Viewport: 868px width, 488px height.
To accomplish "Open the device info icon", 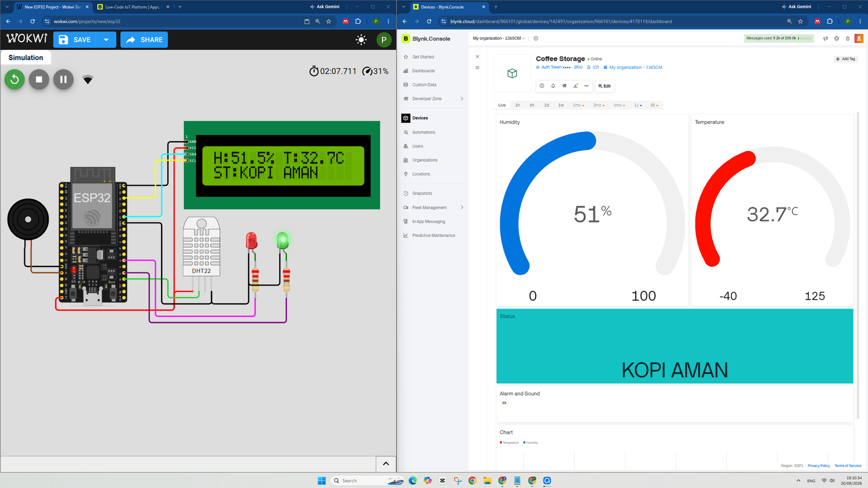I will (542, 86).
